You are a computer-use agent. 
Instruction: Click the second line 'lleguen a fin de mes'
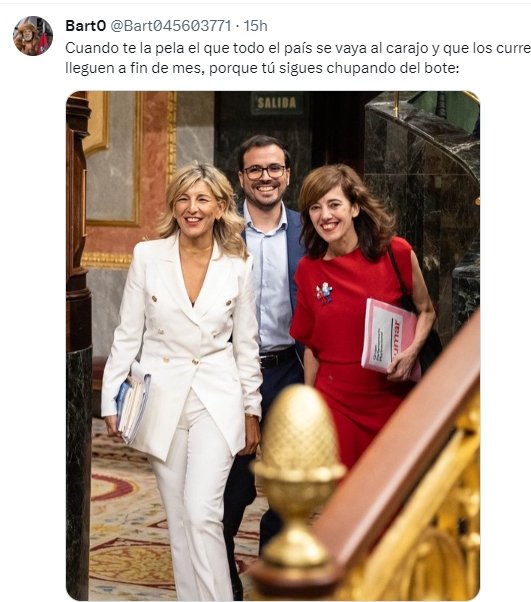tap(262, 68)
